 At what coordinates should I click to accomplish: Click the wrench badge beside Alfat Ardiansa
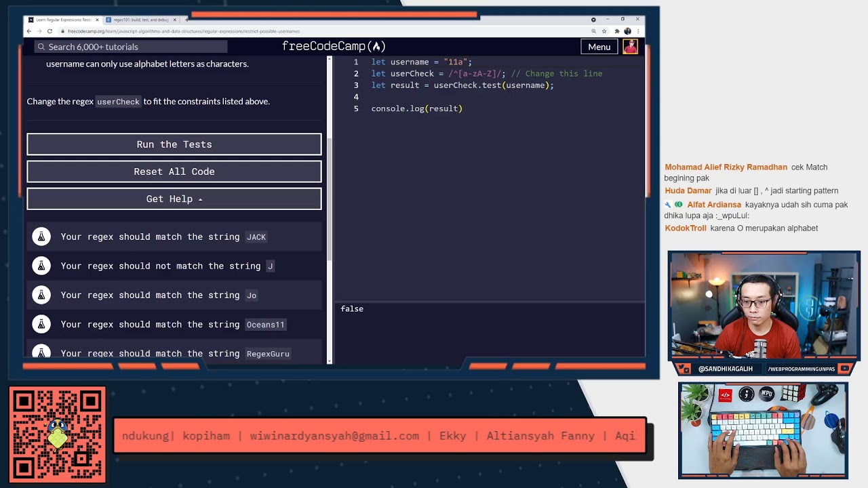click(x=668, y=205)
